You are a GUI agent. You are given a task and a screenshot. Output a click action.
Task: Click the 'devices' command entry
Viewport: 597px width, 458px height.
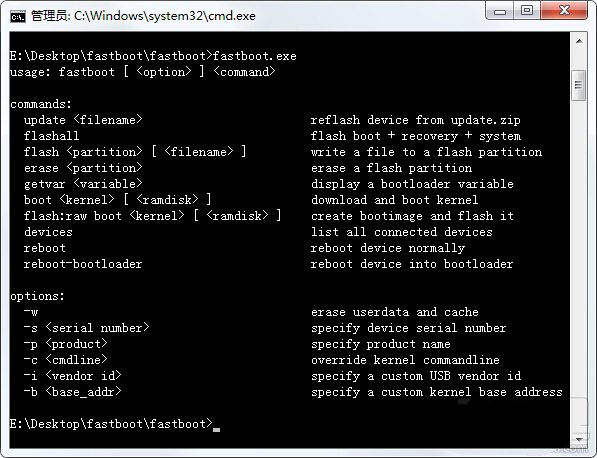coord(48,232)
